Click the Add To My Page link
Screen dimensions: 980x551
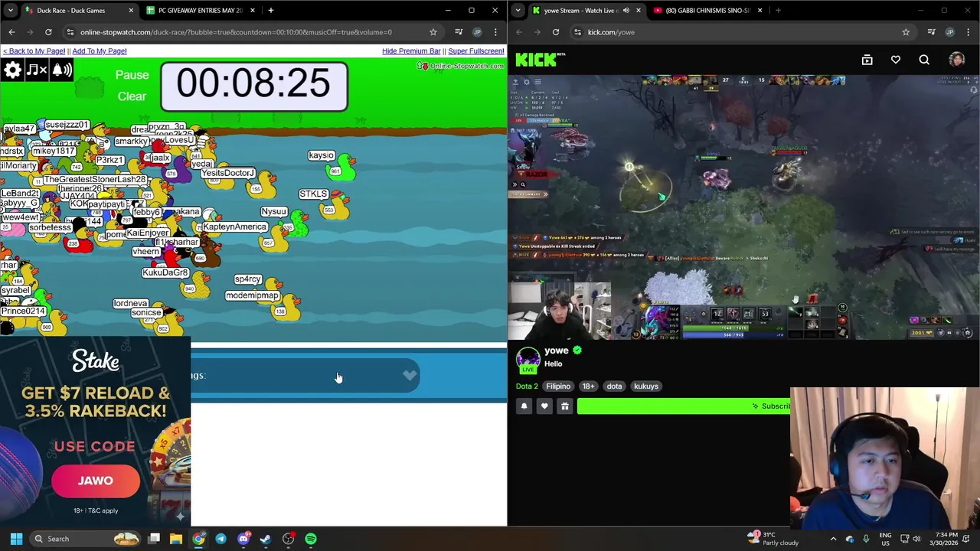tap(100, 51)
